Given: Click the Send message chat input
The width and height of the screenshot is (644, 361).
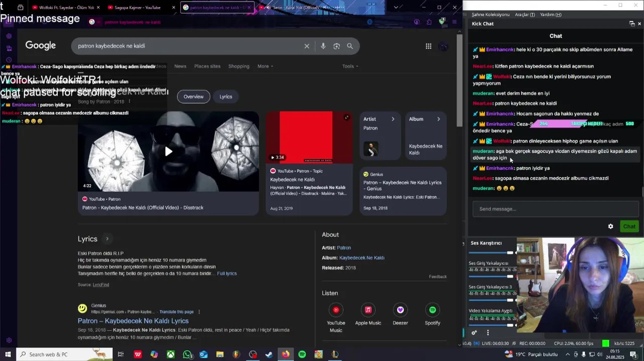Looking at the screenshot, I should [x=555, y=209].
